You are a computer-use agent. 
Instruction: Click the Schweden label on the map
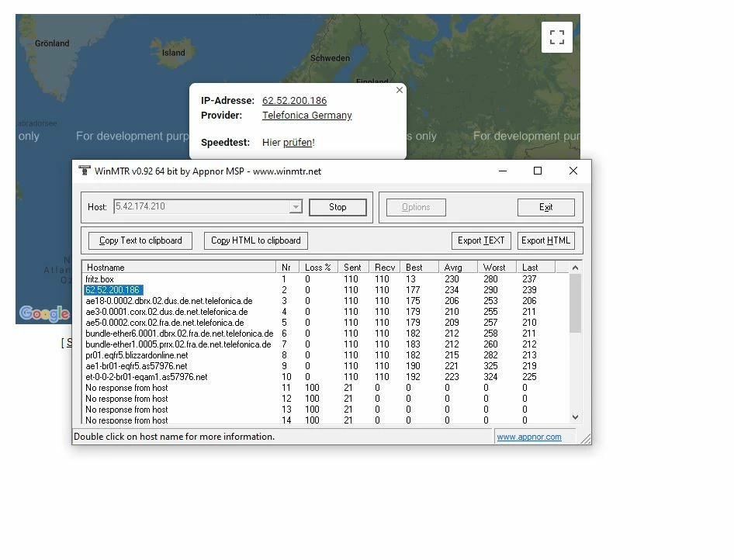(330, 58)
